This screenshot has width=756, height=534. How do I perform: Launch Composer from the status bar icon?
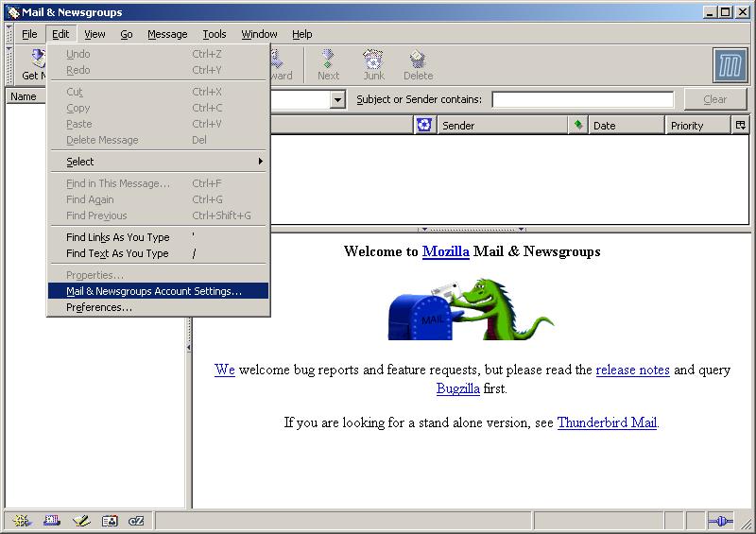[x=80, y=521]
